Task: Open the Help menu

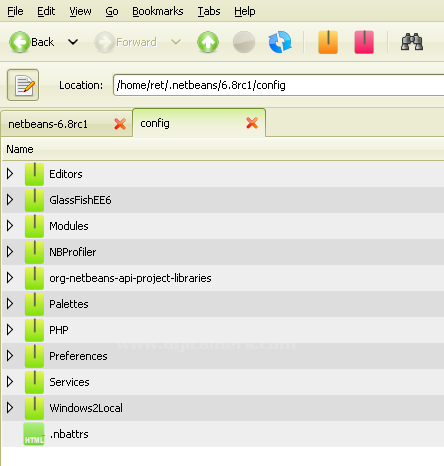Action: pyautogui.click(x=245, y=11)
